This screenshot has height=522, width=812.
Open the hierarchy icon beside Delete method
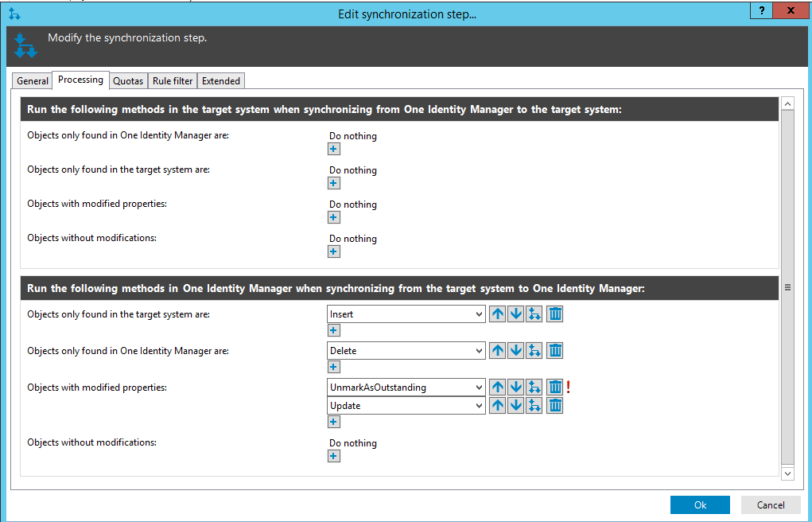(534, 351)
